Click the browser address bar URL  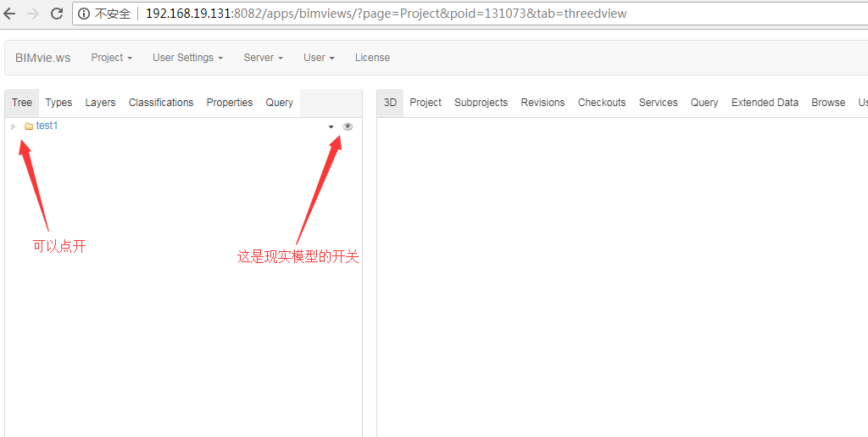coord(386,14)
